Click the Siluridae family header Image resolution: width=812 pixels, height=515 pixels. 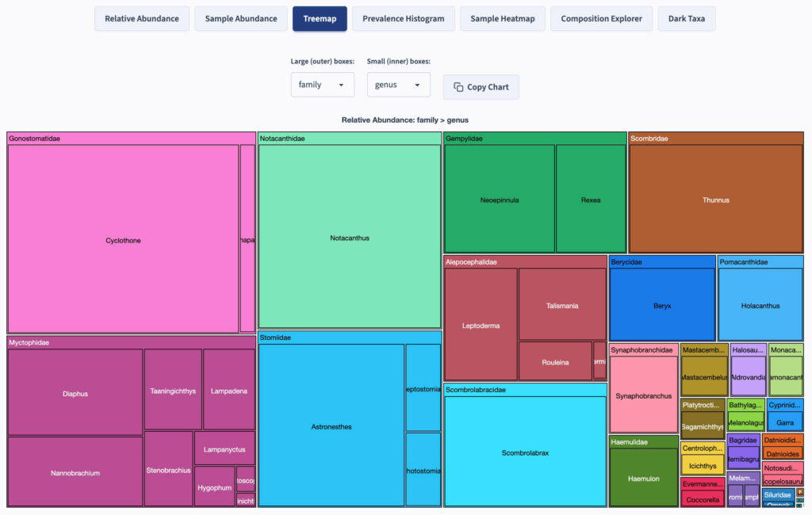pos(778,495)
